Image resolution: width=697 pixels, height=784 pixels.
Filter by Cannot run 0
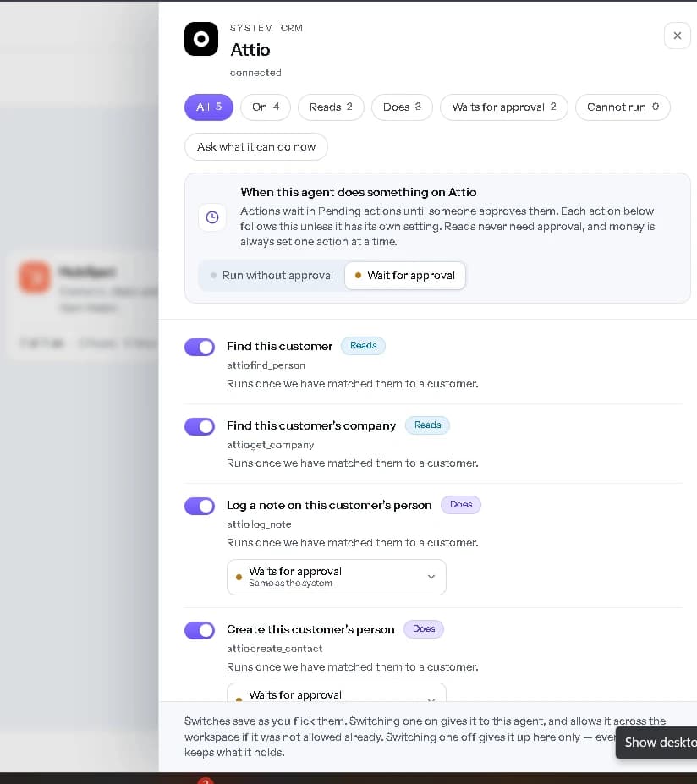coord(623,107)
